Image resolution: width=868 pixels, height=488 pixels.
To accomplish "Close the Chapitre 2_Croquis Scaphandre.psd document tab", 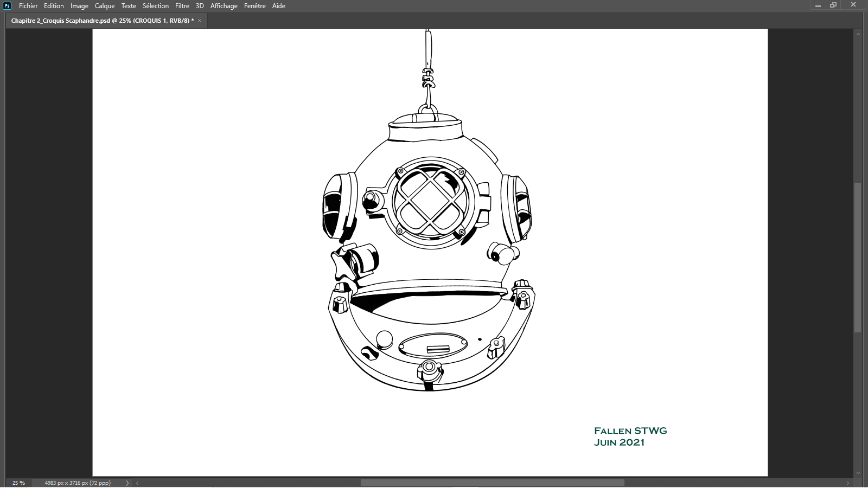I will click(x=200, y=21).
